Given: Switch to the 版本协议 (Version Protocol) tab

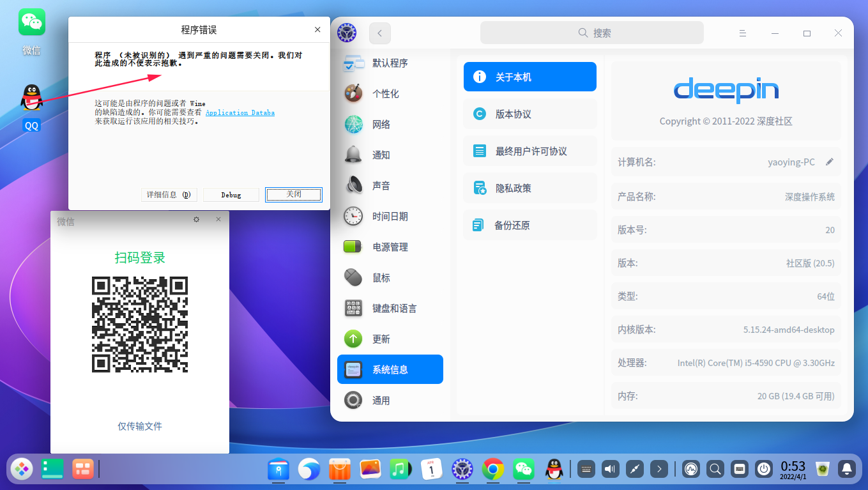Looking at the screenshot, I should coord(529,113).
